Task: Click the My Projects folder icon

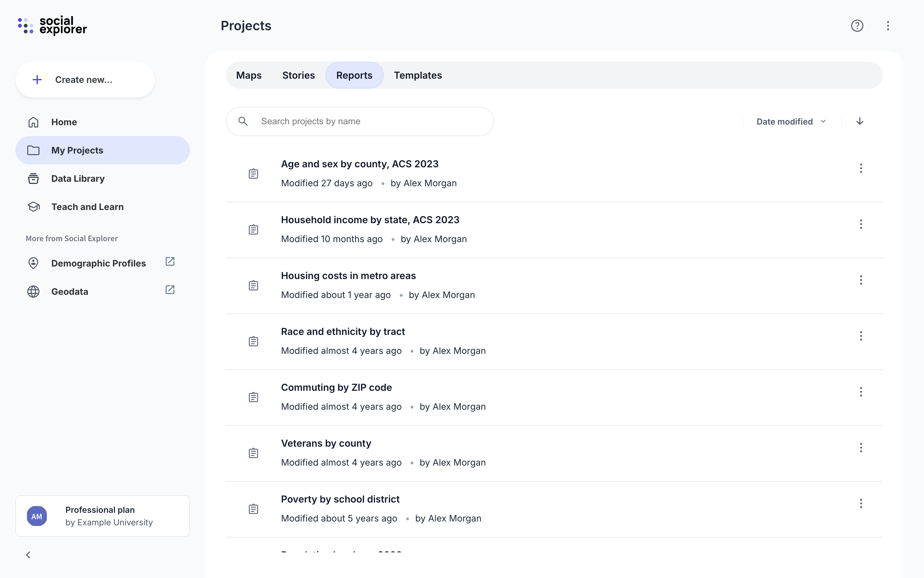Action: [33, 150]
